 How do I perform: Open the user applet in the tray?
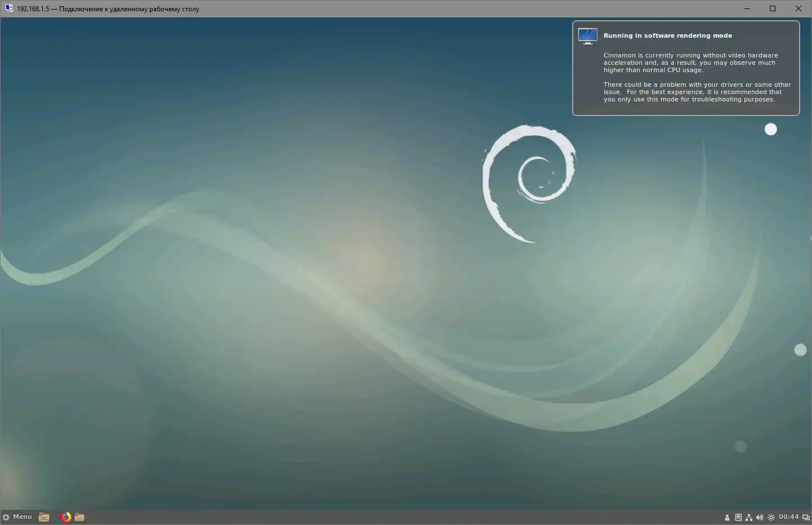tap(727, 517)
